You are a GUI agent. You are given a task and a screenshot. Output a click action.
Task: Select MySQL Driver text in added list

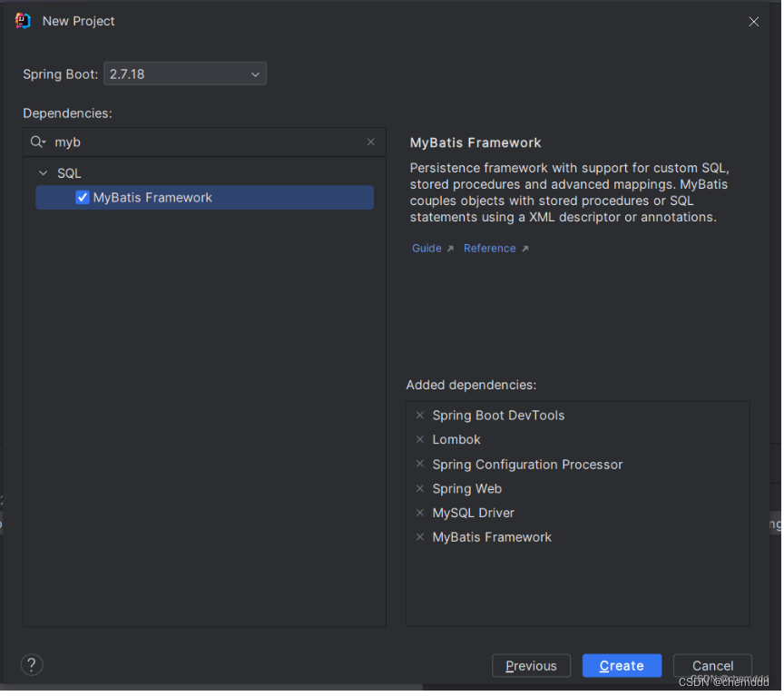pos(474,514)
